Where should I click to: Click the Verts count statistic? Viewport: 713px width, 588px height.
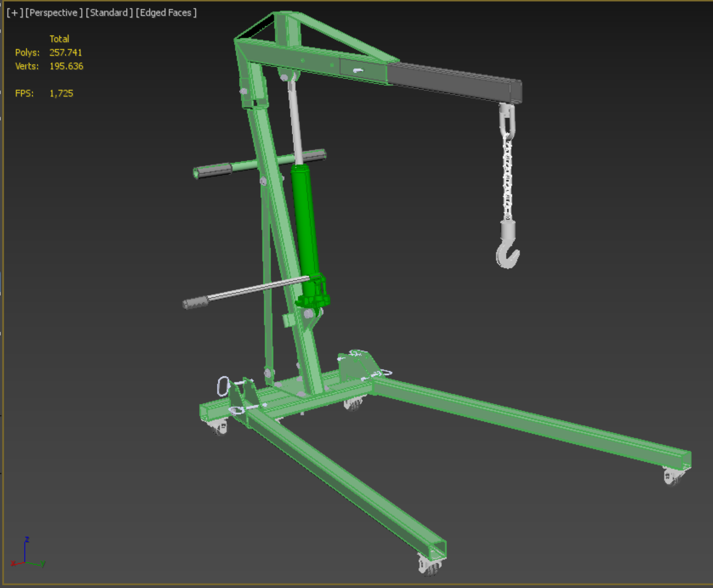[x=66, y=66]
